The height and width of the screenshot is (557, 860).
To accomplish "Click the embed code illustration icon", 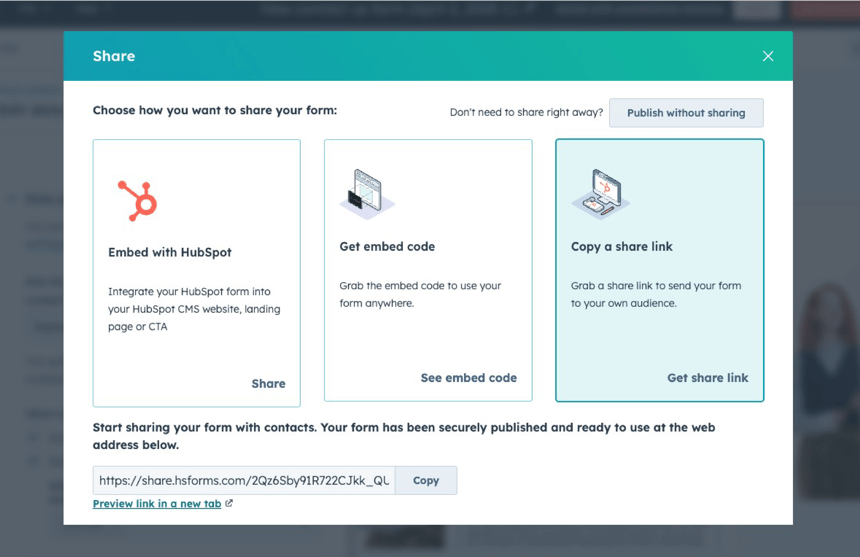I will 366,194.
